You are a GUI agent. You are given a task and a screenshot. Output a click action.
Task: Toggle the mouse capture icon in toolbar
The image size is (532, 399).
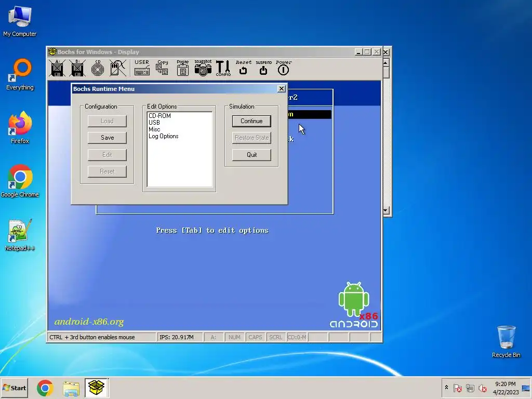pyautogui.click(x=118, y=68)
